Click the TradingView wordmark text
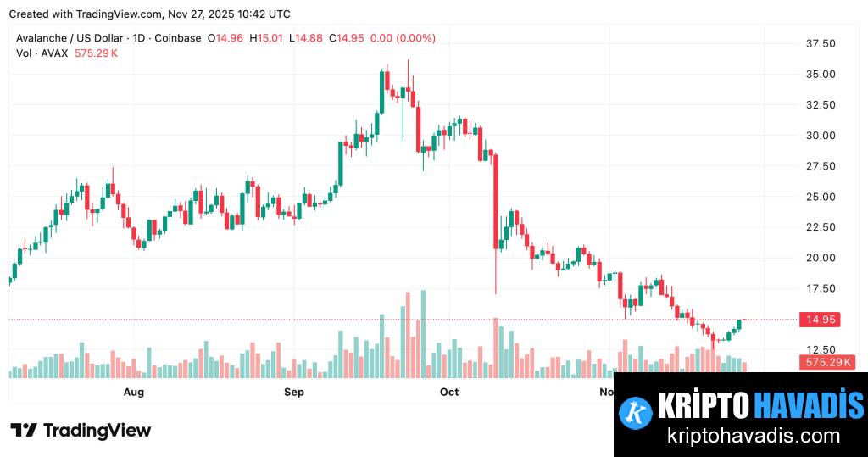 (x=97, y=431)
